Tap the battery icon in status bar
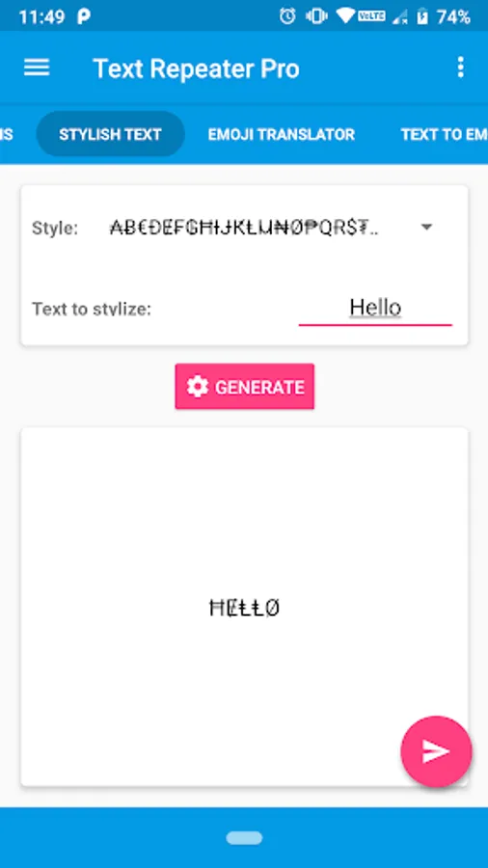This screenshot has width=488, height=868. pyautogui.click(x=422, y=16)
